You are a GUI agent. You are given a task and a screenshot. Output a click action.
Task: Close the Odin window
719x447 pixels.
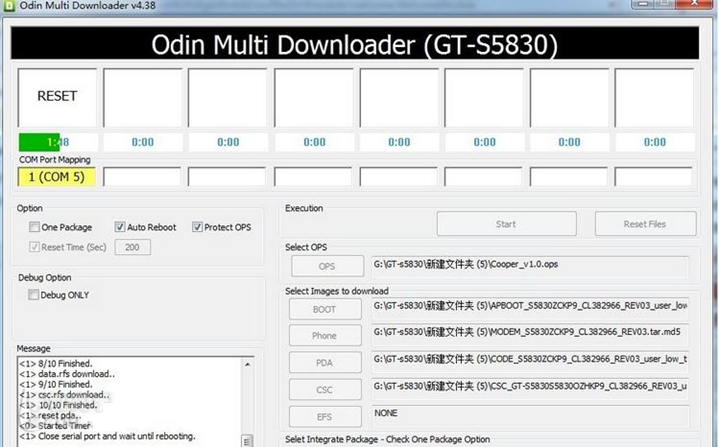click(x=696, y=4)
